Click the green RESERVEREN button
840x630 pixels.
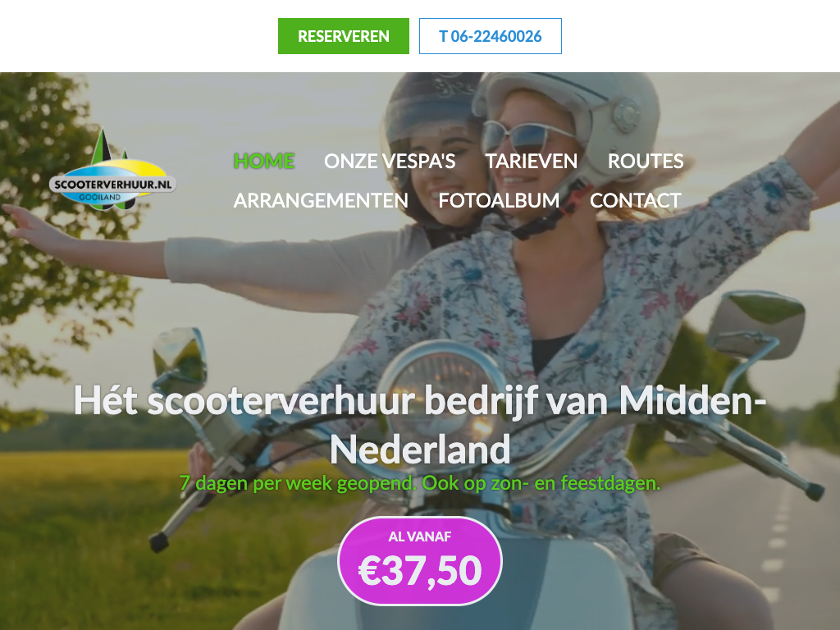(344, 36)
